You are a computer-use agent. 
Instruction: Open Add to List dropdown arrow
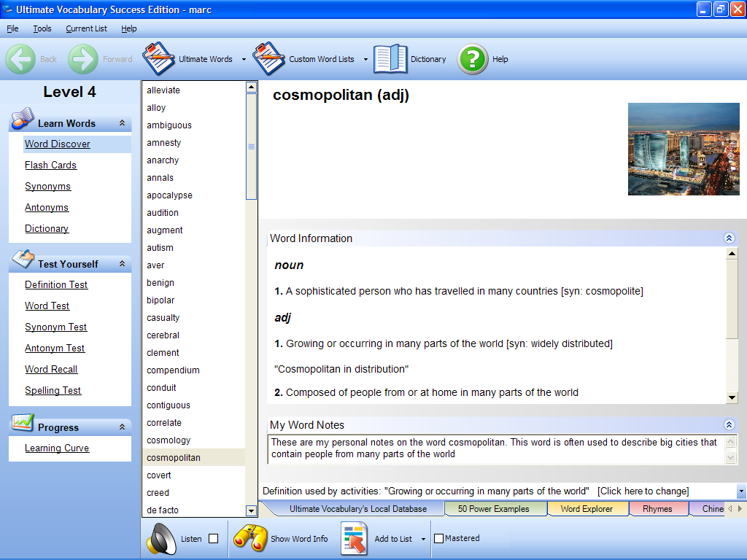tap(423, 539)
